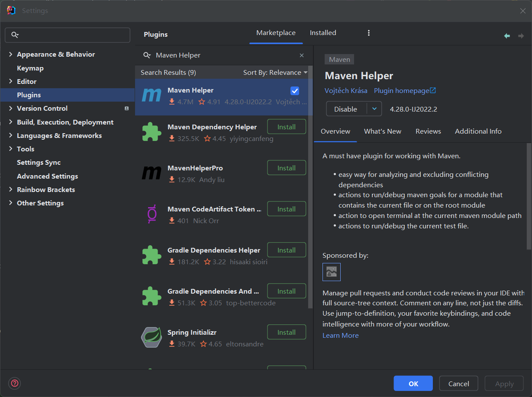Click the 4.28.0-IJ2022.2 version text beside Disable
Viewport: 532px width, 397px height.
tap(413, 109)
